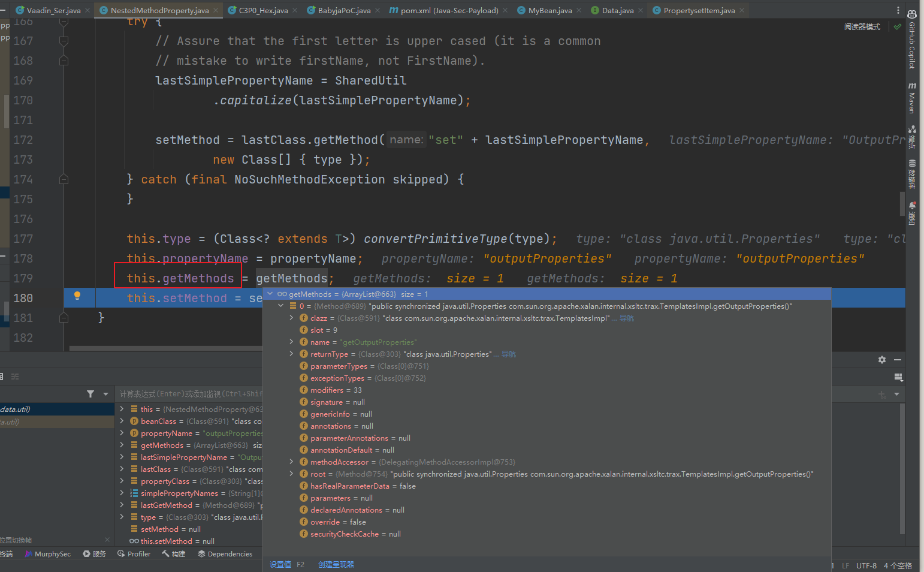Click the green inspection checkmark icon

tap(897, 27)
